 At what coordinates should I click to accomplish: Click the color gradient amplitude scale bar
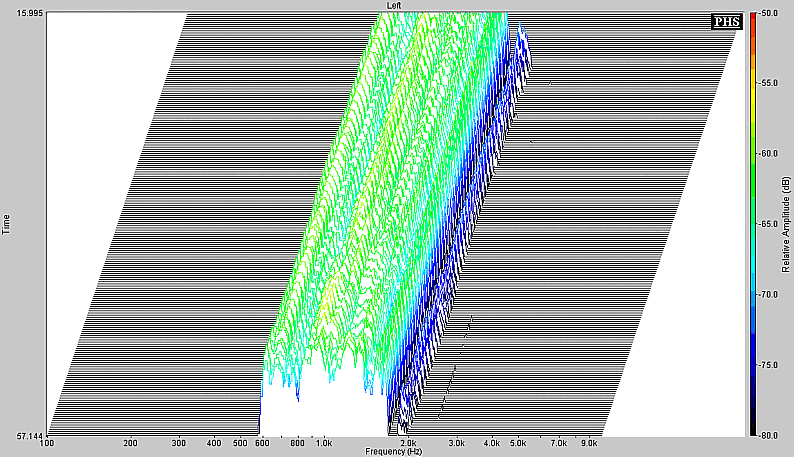pyautogui.click(x=752, y=224)
